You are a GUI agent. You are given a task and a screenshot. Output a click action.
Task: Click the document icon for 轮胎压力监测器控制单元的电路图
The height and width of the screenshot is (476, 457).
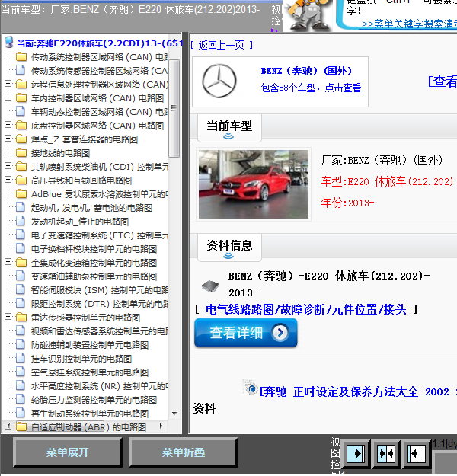point(21,399)
